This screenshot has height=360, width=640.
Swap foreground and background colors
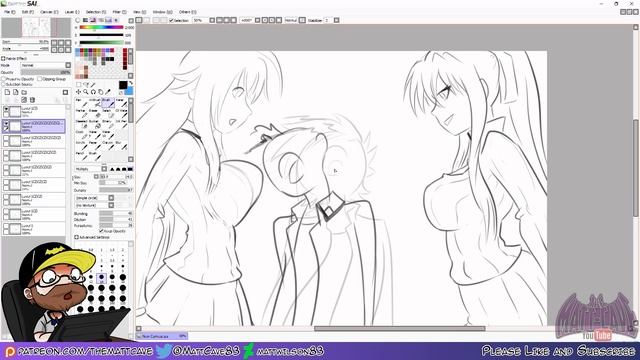coord(131,83)
